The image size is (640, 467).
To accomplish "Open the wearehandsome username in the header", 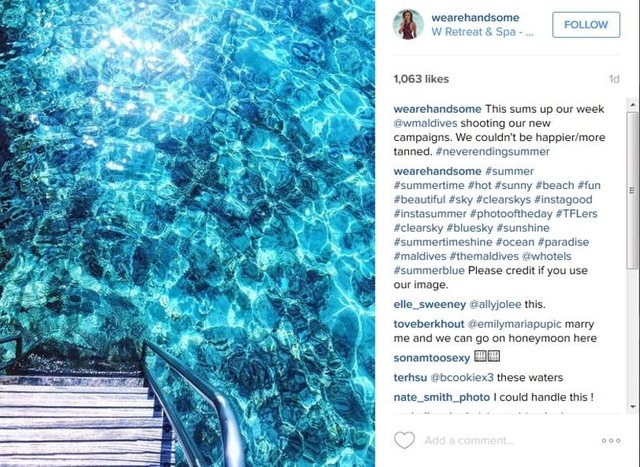I will [x=475, y=18].
